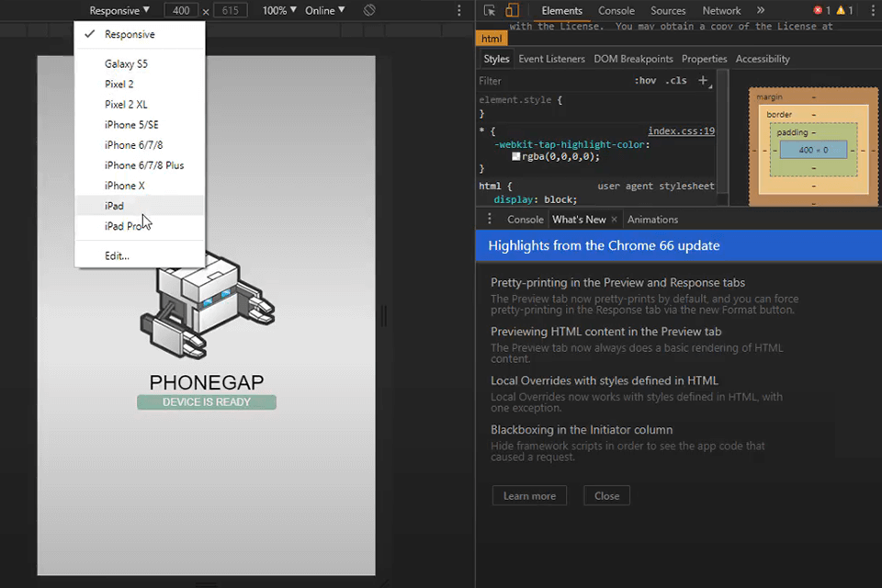Show more DevTools tabs with double chevron

coord(761,10)
